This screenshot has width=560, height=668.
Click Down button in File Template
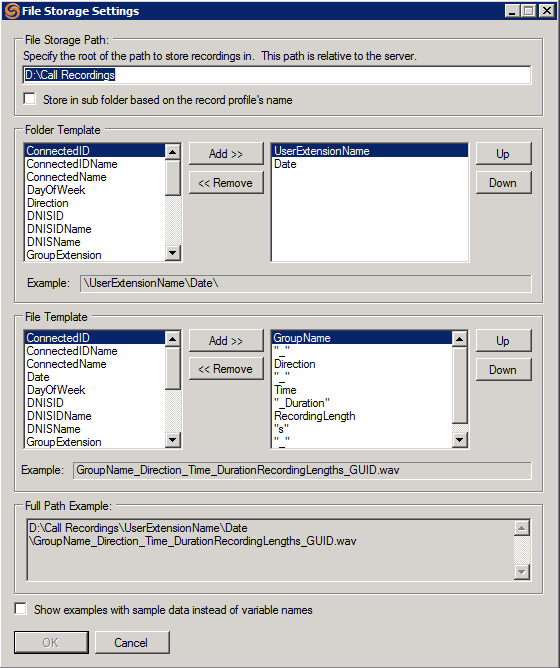(503, 370)
